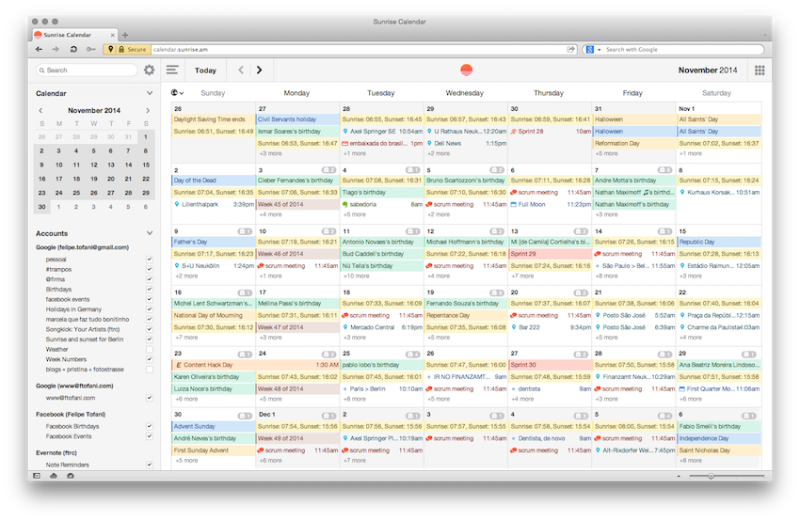Click the cloud icon in the bottom status bar

(54, 476)
